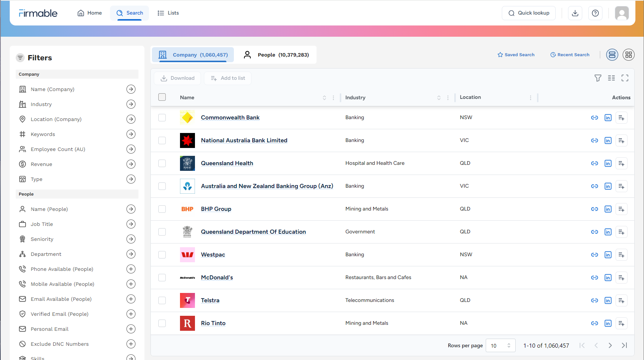Image resolution: width=644 pixels, height=360 pixels.
Task: Open the help question mark icon
Action: point(595,13)
